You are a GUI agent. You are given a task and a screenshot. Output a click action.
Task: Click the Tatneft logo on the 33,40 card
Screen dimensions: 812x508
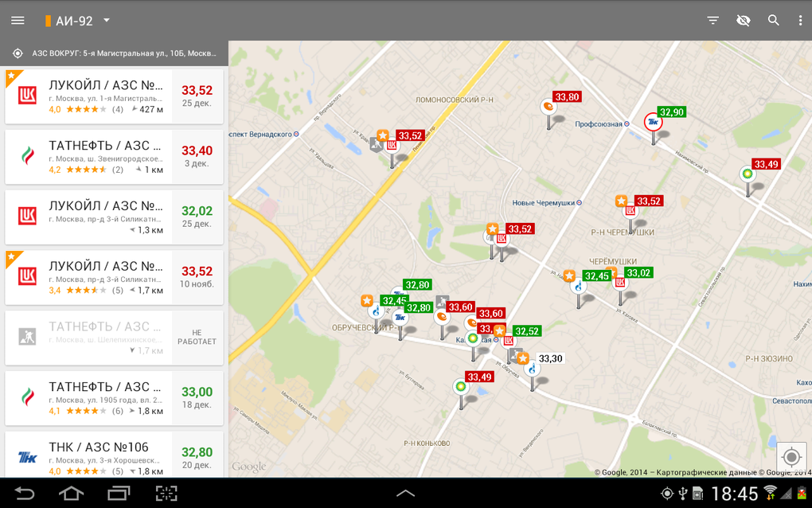pos(27,155)
